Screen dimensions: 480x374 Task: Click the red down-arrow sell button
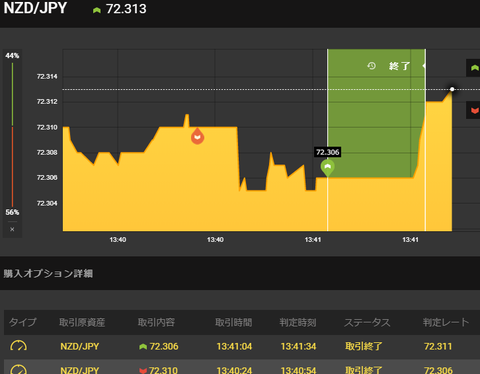[473, 110]
